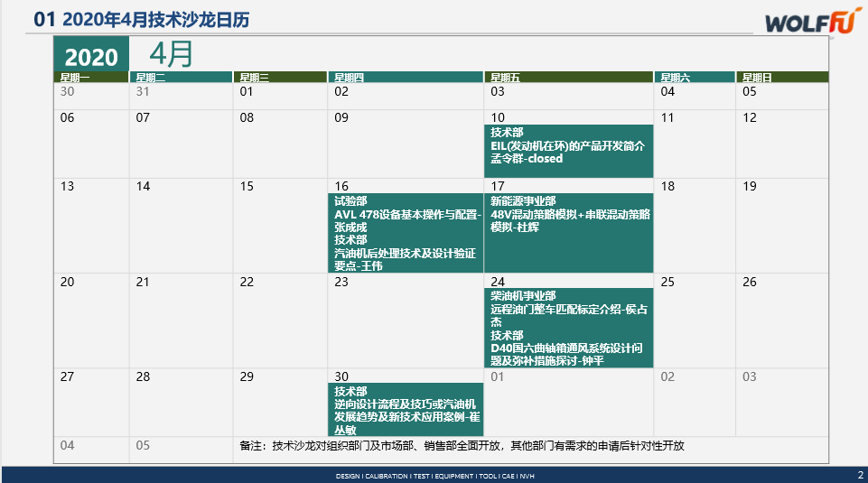Click the WOLFFU logo
The height and width of the screenshot is (483, 868).
[807, 22]
